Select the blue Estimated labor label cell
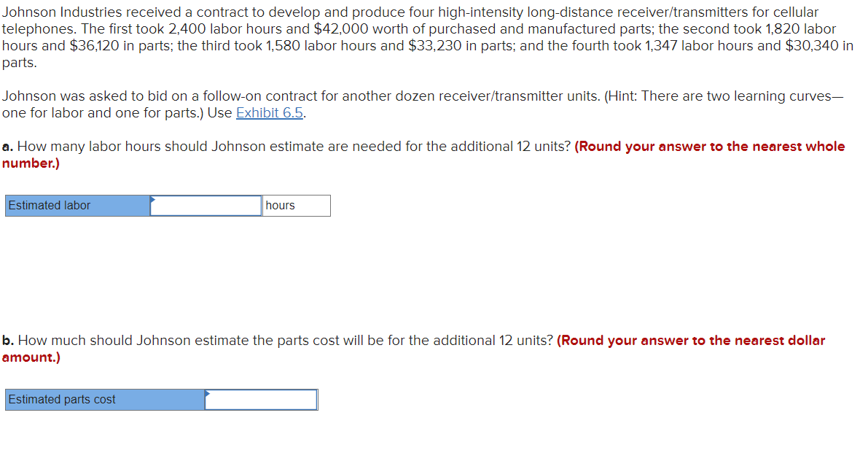Screen dimensions: 868x453 pyautogui.click(x=73, y=205)
